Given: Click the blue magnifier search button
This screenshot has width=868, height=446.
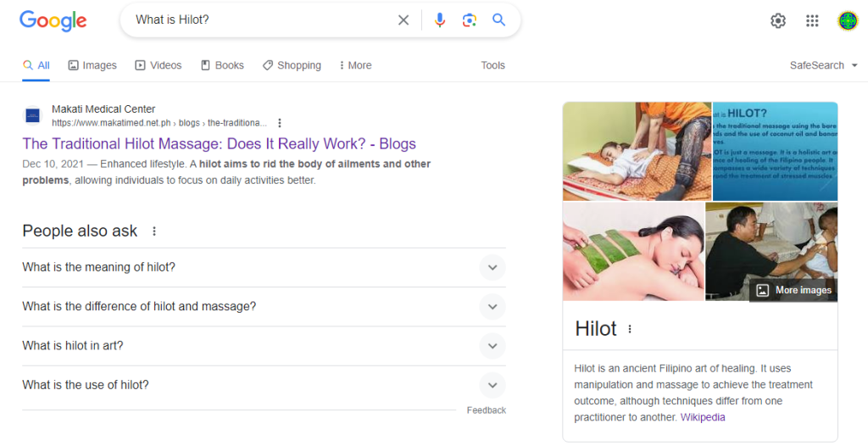Looking at the screenshot, I should [x=499, y=20].
